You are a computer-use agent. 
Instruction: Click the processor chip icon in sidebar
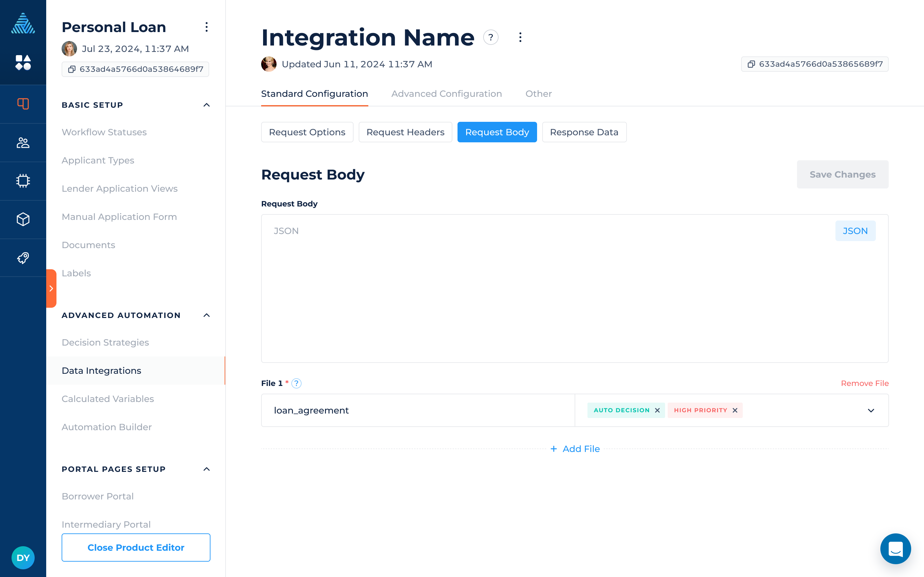point(23,181)
